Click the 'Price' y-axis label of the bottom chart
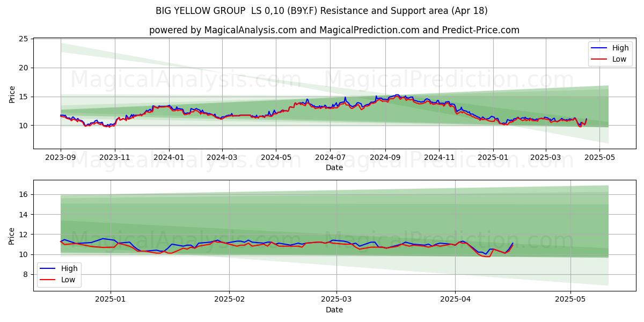Image resolution: width=644 pixels, height=322 pixels. click(12, 235)
